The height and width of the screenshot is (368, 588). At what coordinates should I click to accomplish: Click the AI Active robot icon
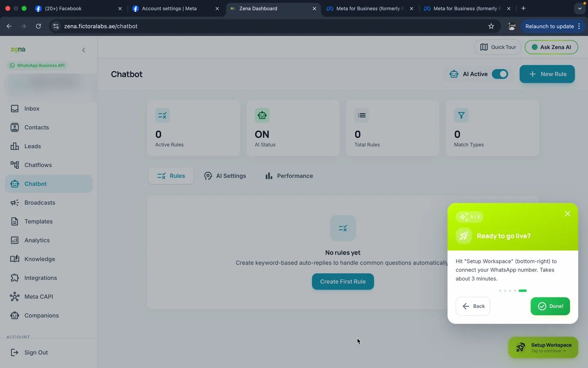(454, 74)
